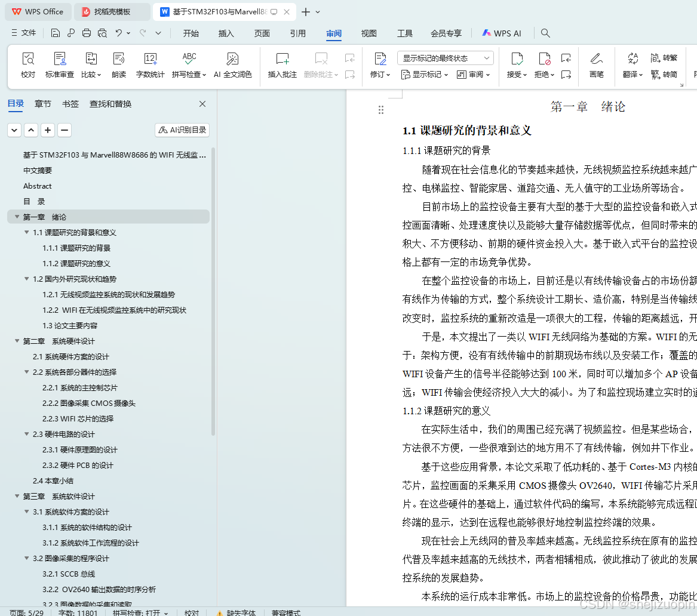
Task: Open the 视图 ribbon tab
Action: point(369,33)
